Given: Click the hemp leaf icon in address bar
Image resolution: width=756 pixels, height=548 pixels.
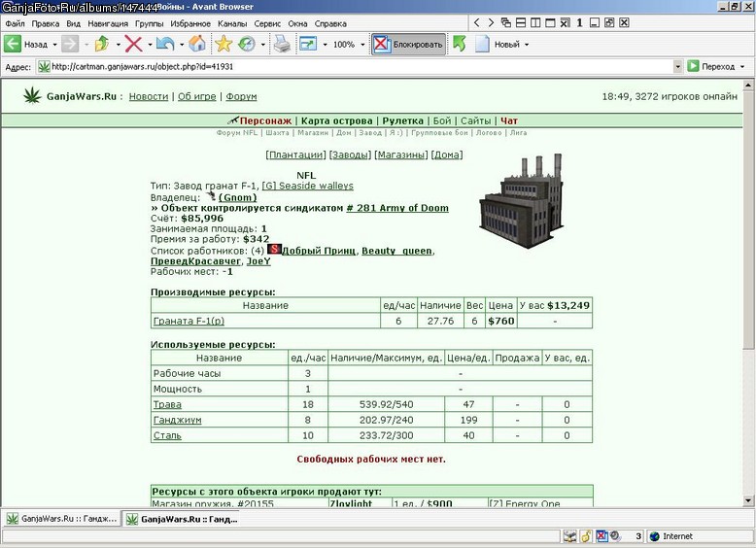Looking at the screenshot, I should pyautogui.click(x=44, y=66).
